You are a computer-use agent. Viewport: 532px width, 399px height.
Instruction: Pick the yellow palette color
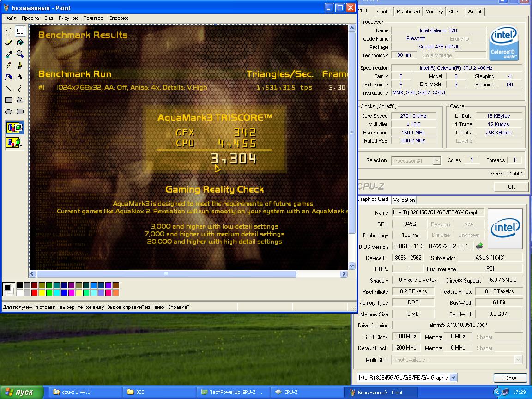pos(42,292)
